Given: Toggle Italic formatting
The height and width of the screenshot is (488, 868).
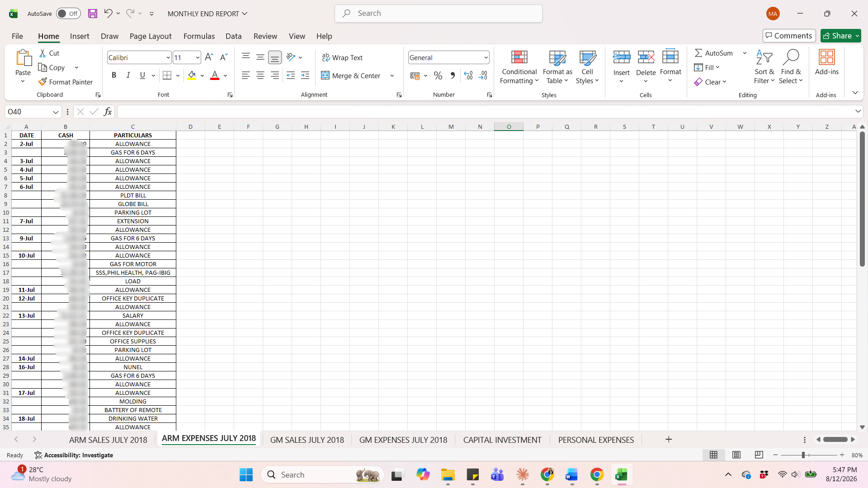Looking at the screenshot, I should pos(128,75).
